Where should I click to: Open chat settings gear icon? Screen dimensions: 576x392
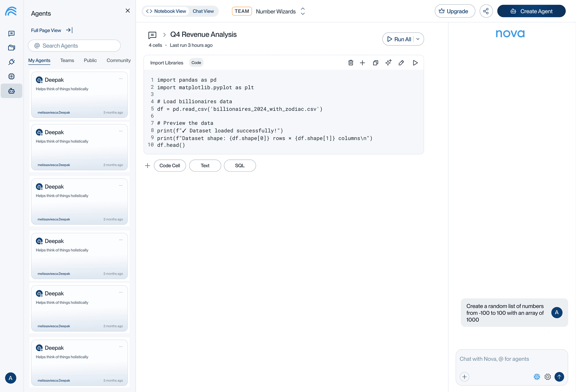pyautogui.click(x=548, y=377)
